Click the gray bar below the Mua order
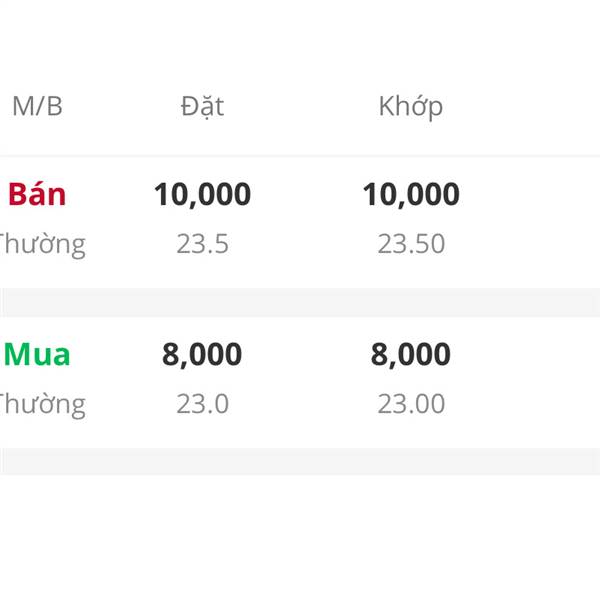 pyautogui.click(x=300, y=461)
